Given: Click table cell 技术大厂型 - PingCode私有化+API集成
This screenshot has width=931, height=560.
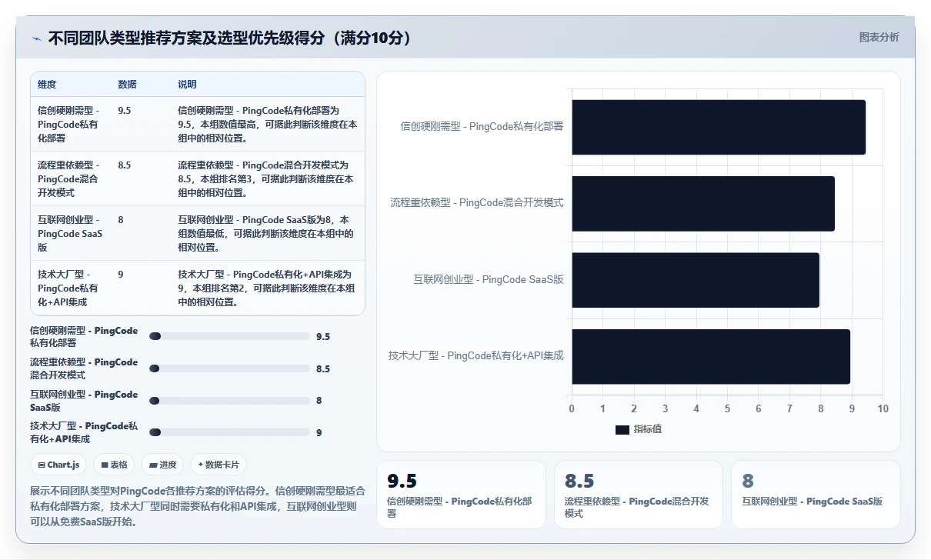Looking at the screenshot, I should (x=68, y=288).
